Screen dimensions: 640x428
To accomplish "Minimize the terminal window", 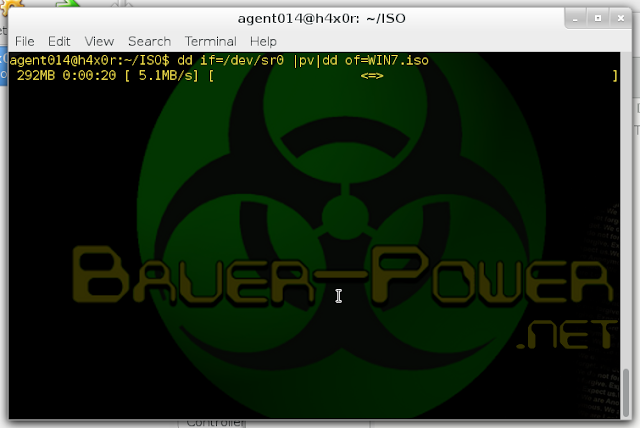I will (576, 18).
